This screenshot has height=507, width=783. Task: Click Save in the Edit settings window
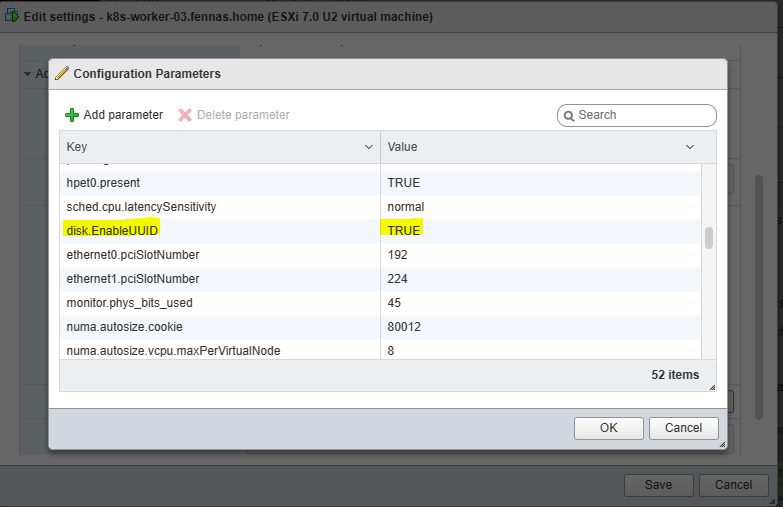coord(658,485)
